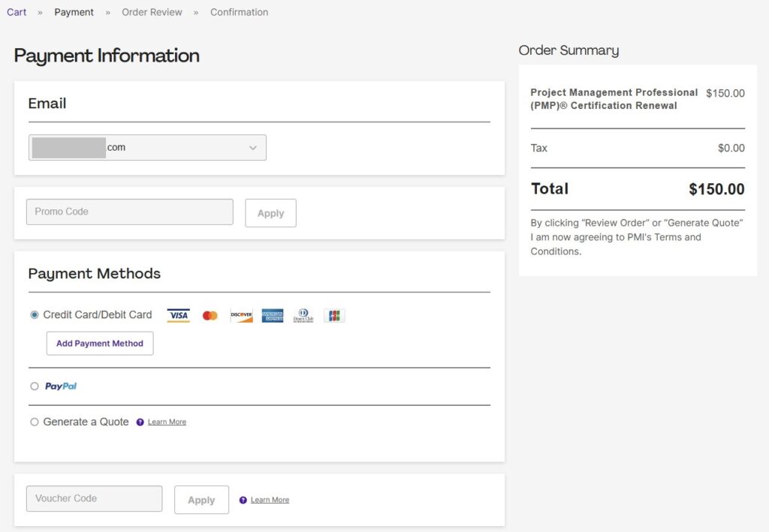This screenshot has width=769, height=532.
Task: Click the Generate a Quote help icon
Action: [x=140, y=422]
